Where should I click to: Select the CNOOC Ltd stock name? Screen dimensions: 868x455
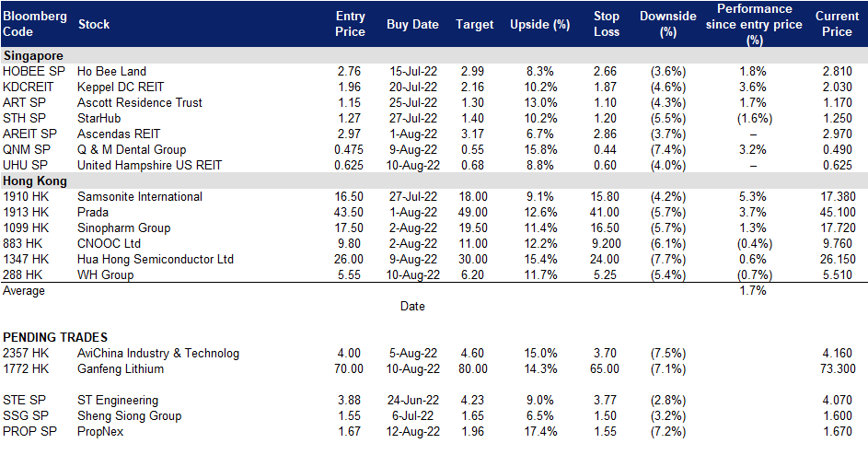pos(109,243)
